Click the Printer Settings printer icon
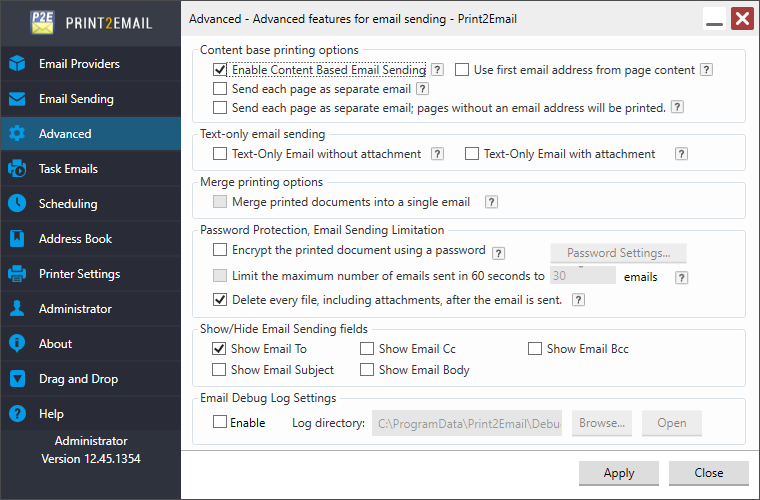This screenshot has height=500, width=760. point(17,274)
